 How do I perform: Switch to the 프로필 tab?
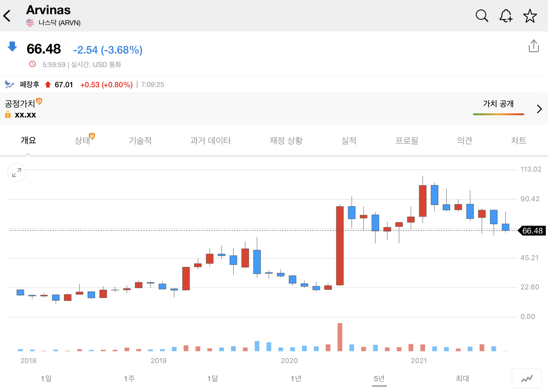click(x=407, y=140)
